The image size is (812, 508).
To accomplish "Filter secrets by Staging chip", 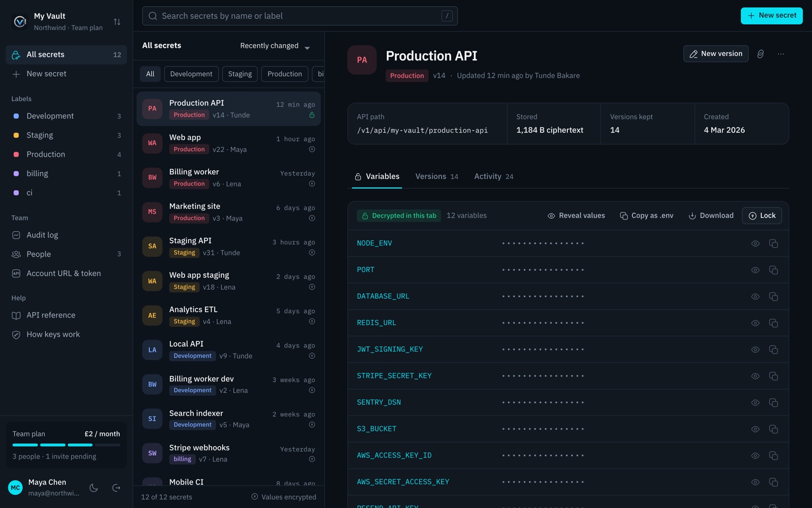I will click(x=240, y=74).
